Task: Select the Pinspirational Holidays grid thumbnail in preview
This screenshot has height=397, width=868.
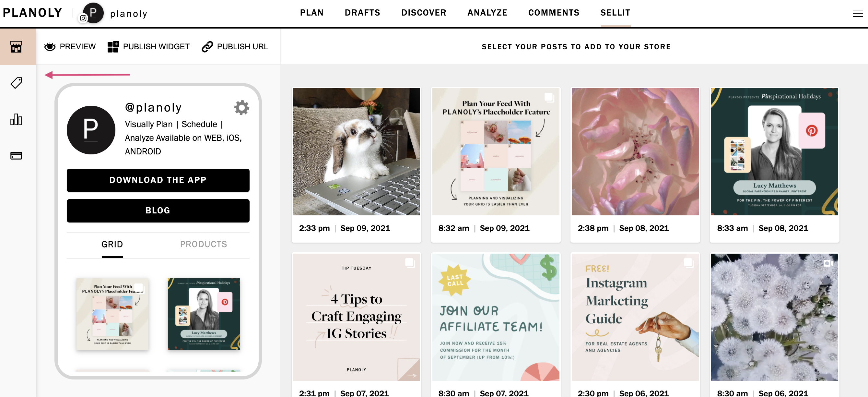Action: (x=204, y=314)
